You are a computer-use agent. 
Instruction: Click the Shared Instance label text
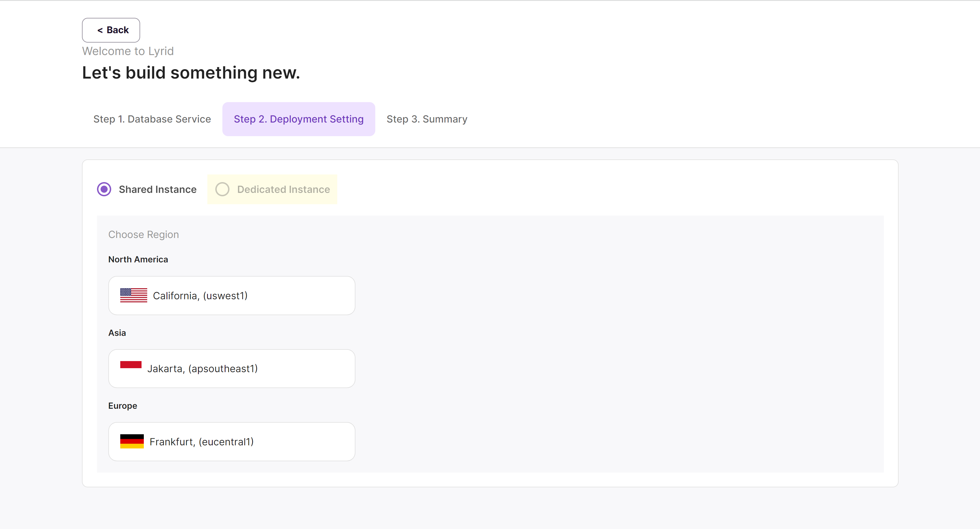click(x=157, y=189)
